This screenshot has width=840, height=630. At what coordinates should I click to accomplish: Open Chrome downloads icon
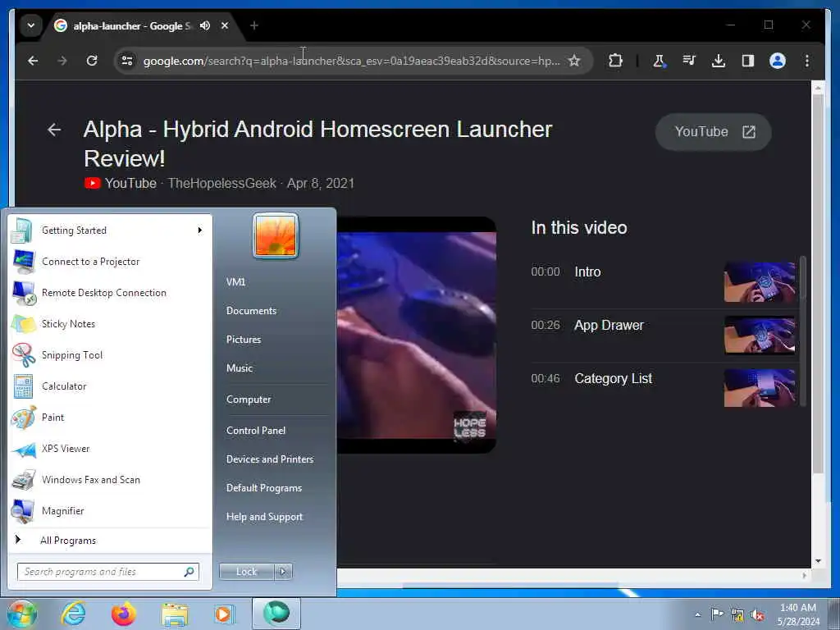[719, 61]
